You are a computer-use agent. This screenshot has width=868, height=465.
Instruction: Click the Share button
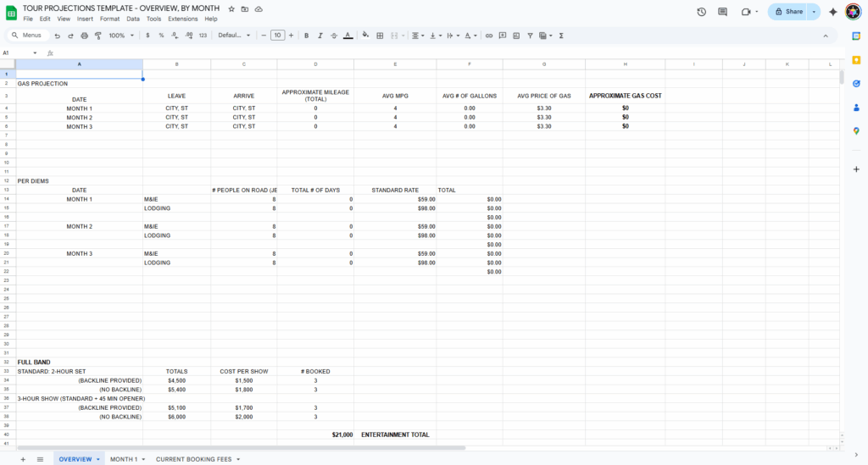pos(788,12)
